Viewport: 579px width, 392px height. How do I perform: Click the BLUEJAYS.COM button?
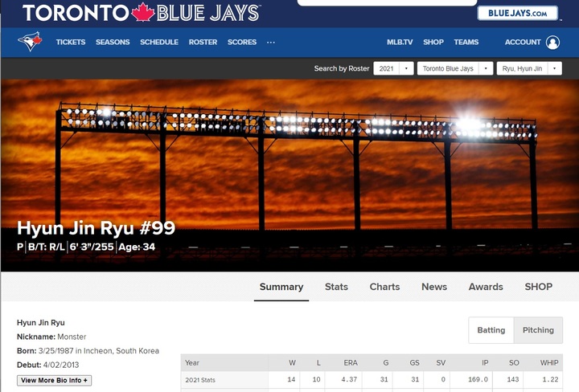518,14
